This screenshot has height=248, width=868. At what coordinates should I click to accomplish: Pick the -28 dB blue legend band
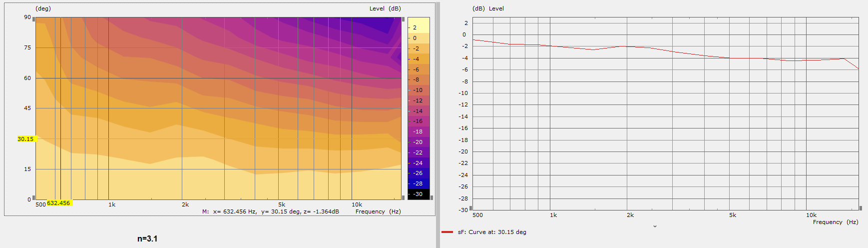click(x=419, y=183)
